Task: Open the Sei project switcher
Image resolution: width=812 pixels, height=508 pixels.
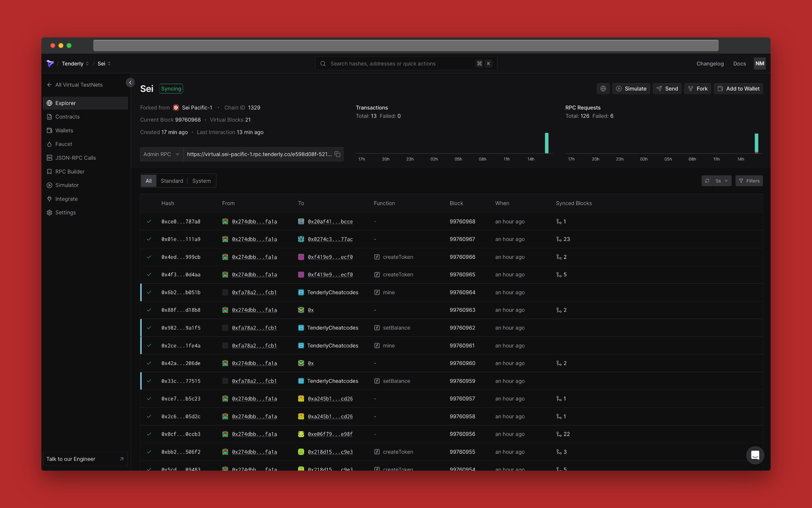Action: click(x=104, y=64)
